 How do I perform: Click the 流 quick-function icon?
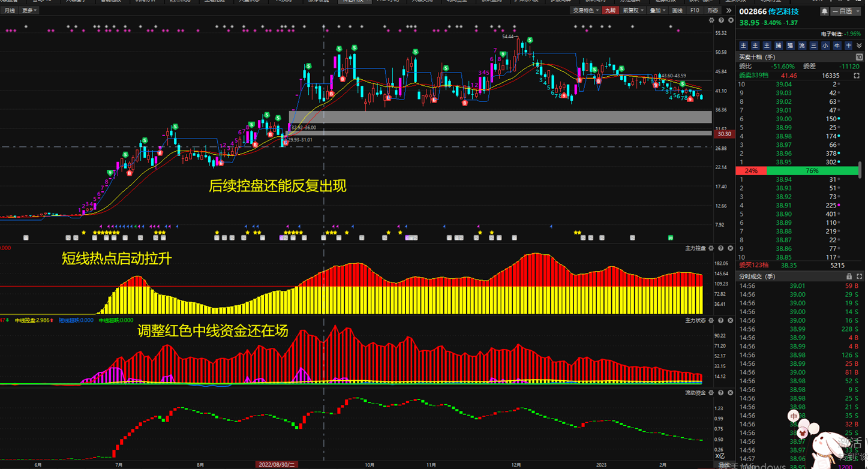click(802, 46)
